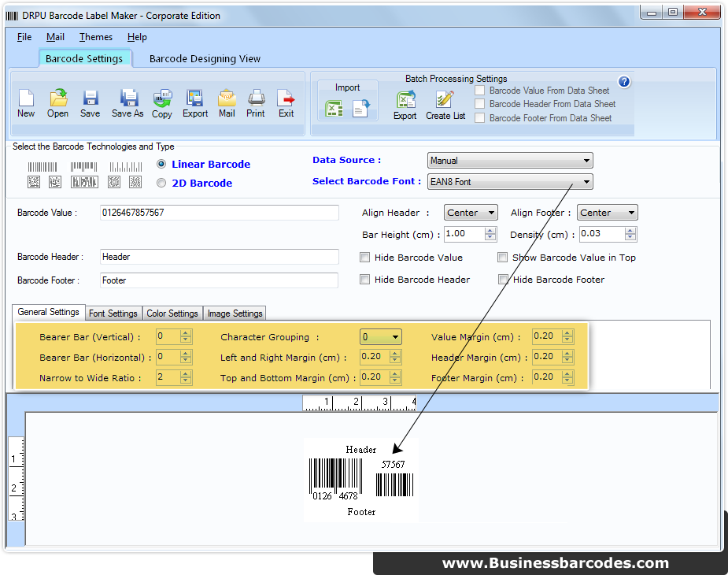Image resolution: width=728 pixels, height=575 pixels.
Task: Select the 2D Barcode radio button
Action: (161, 184)
